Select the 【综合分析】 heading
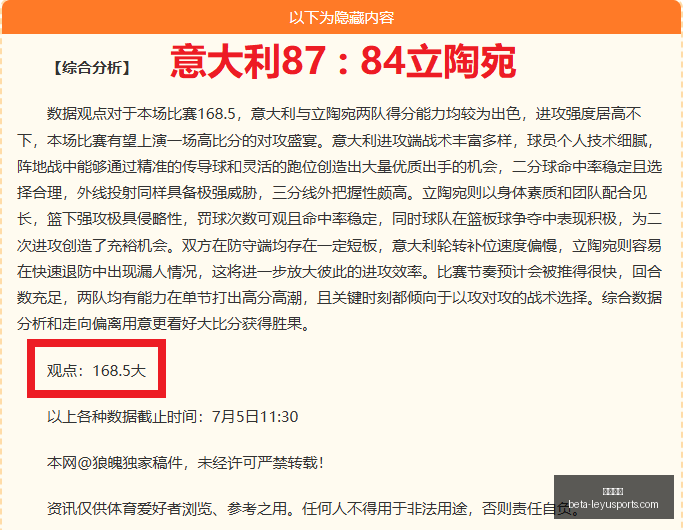This screenshot has width=685, height=530. click(92, 68)
